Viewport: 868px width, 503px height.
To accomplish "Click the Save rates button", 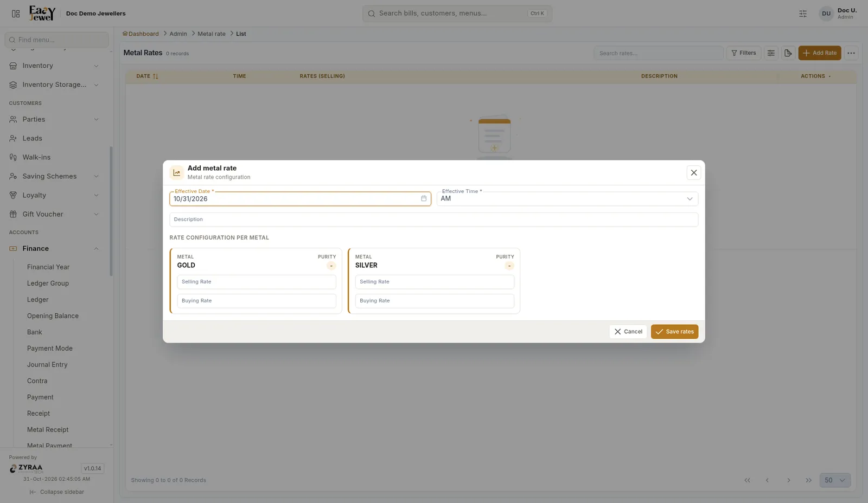I will (674, 332).
